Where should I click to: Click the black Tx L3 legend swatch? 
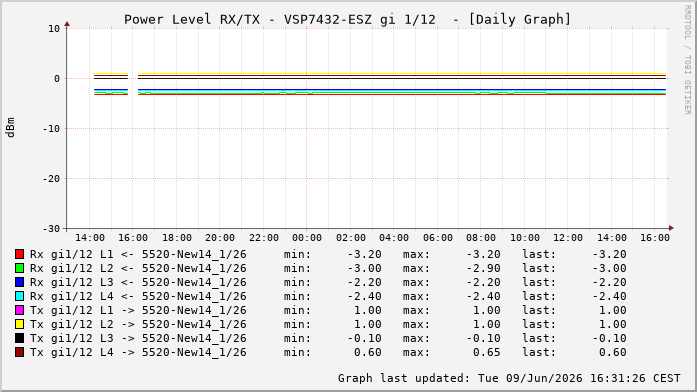coord(19,338)
